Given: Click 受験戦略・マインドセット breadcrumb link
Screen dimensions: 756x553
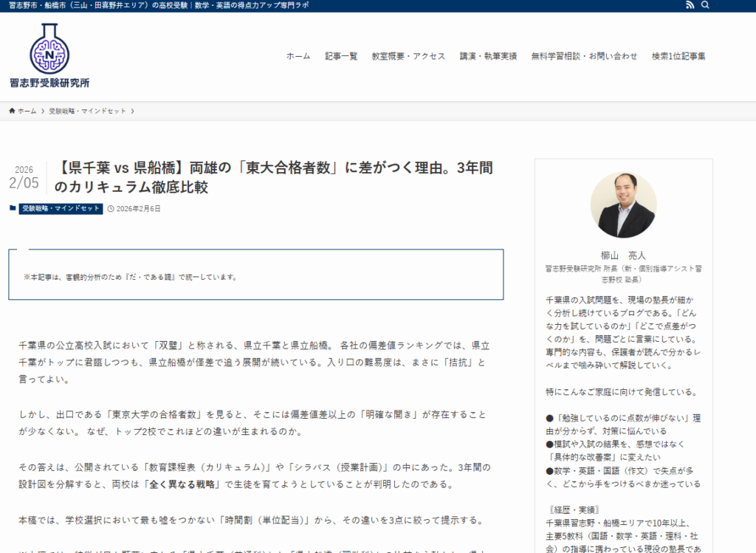Looking at the screenshot, I should 87,111.
